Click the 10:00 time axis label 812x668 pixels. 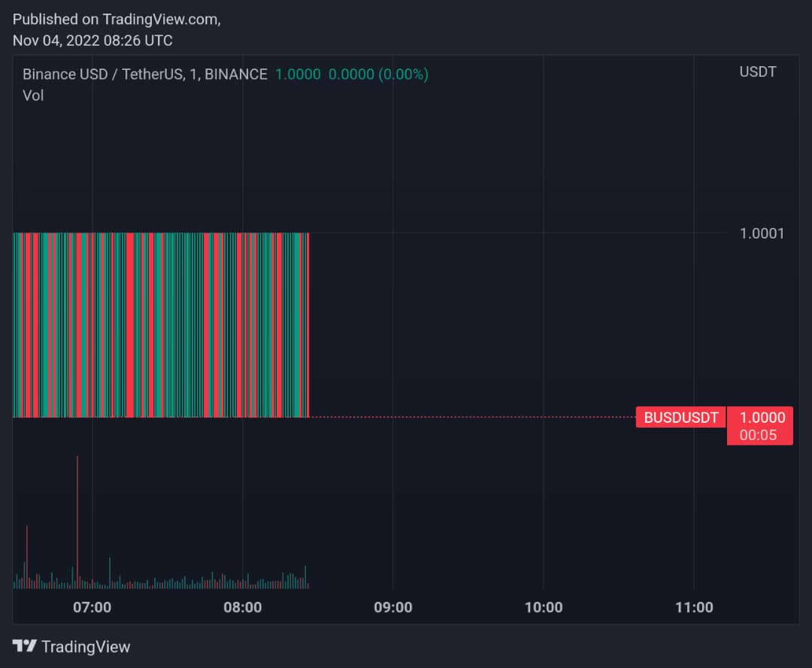tap(544, 607)
